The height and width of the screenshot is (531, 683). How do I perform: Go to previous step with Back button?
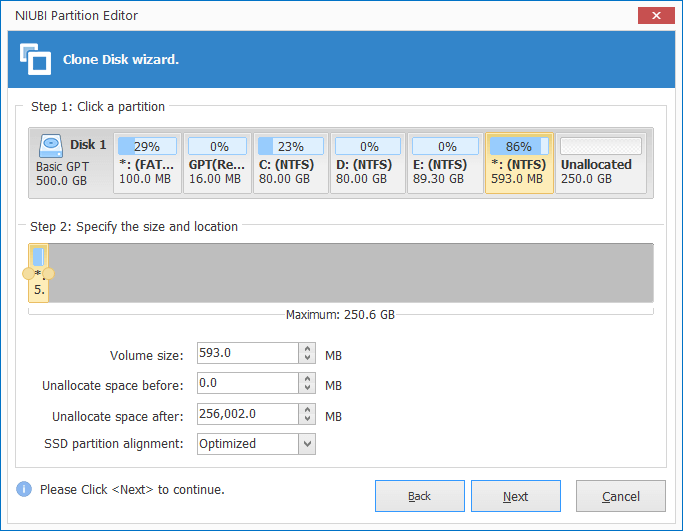(x=419, y=496)
